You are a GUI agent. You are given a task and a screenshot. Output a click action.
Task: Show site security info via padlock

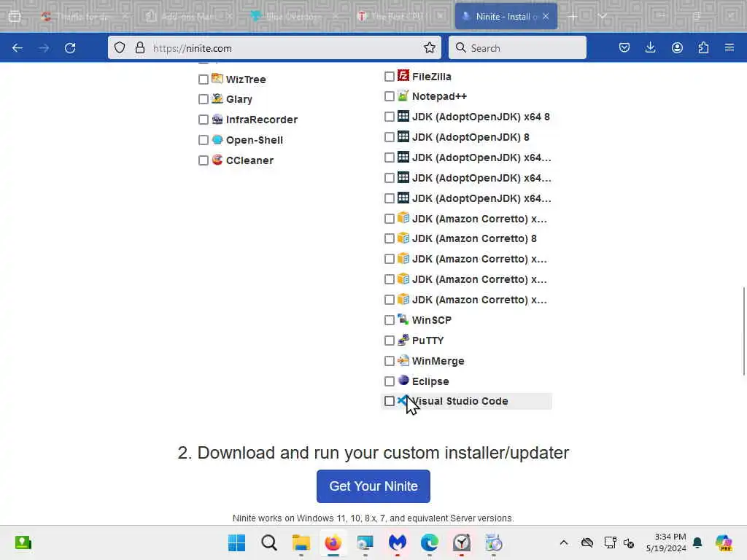coord(139,48)
